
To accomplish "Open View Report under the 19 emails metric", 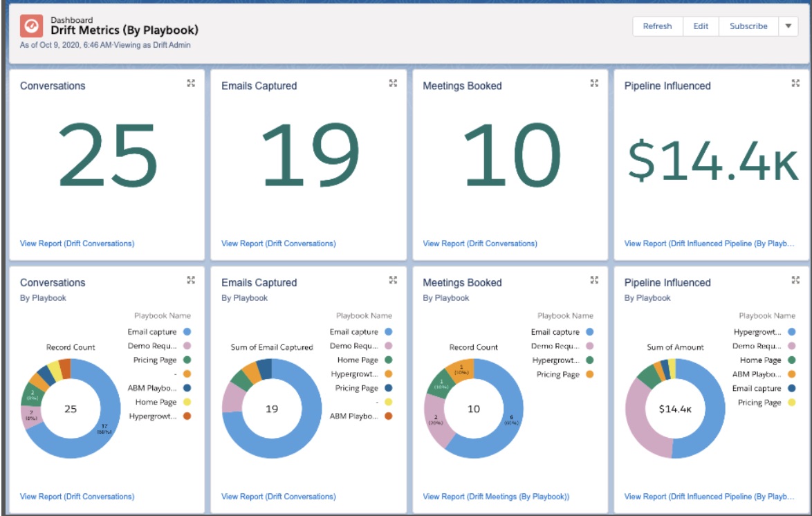I will pos(279,243).
